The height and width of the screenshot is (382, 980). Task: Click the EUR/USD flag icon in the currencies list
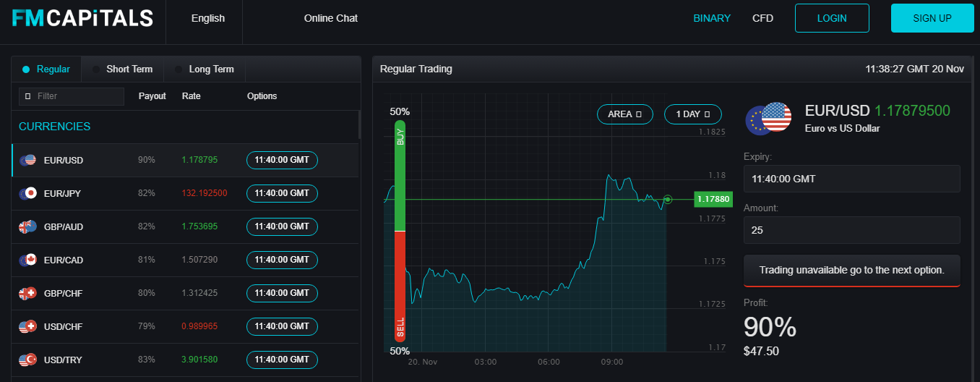tap(28, 160)
